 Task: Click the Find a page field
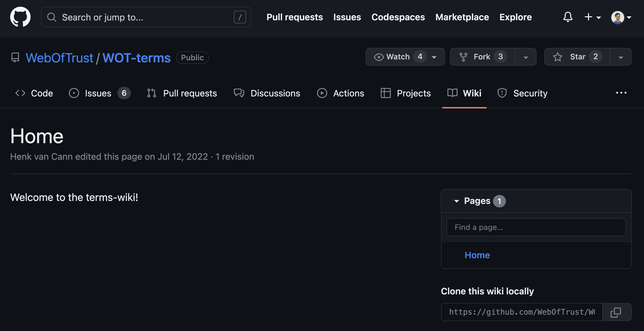coord(536,227)
